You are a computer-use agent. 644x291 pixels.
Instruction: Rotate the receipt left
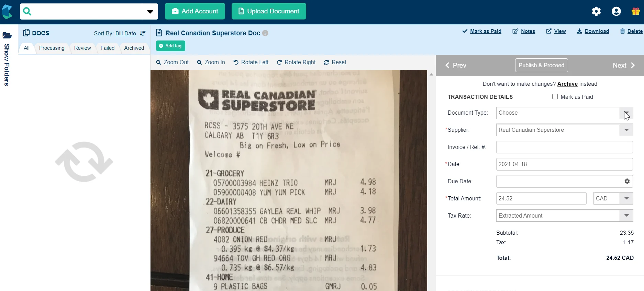coord(251,62)
